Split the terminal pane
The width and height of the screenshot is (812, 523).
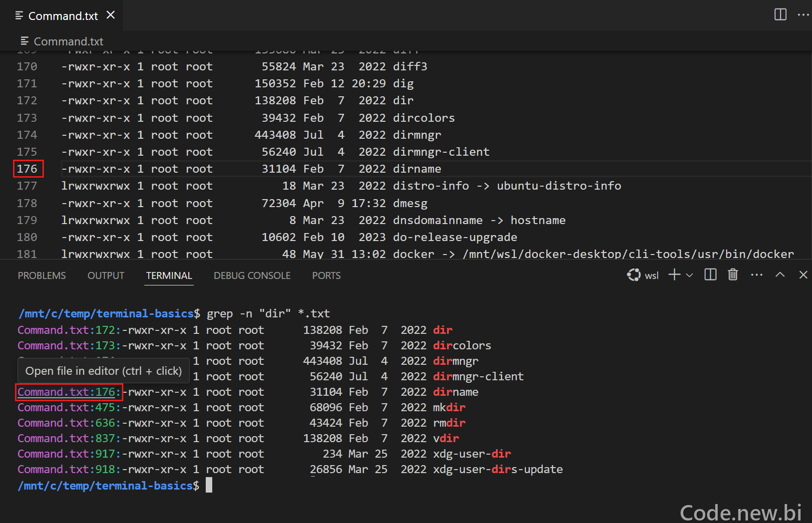click(x=710, y=274)
